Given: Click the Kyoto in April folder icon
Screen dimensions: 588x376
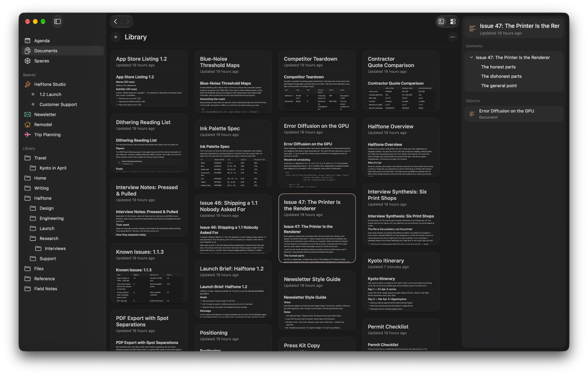Looking at the screenshot, I should pos(33,168).
